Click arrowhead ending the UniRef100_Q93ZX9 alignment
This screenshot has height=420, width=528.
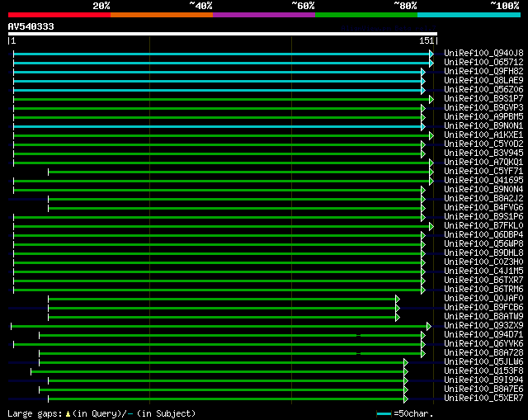[429, 327]
